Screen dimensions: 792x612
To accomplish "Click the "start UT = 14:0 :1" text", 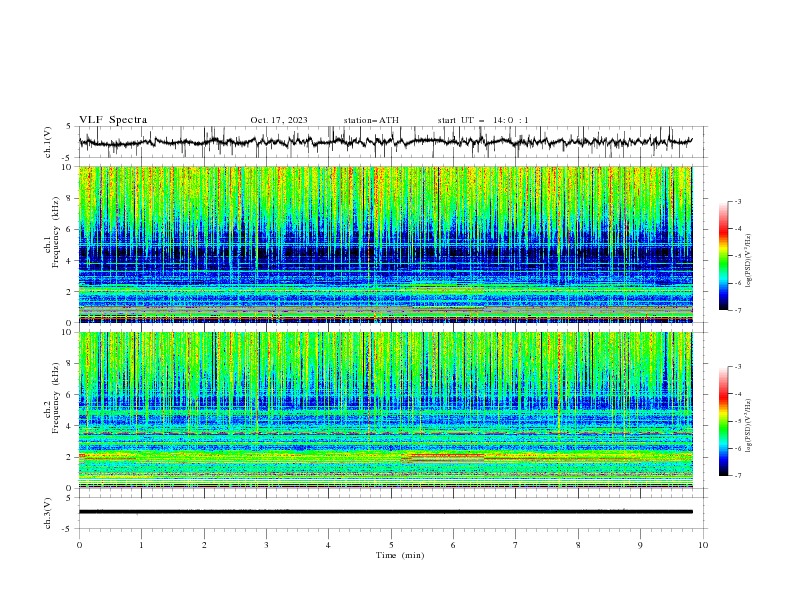I will pyautogui.click(x=483, y=120).
